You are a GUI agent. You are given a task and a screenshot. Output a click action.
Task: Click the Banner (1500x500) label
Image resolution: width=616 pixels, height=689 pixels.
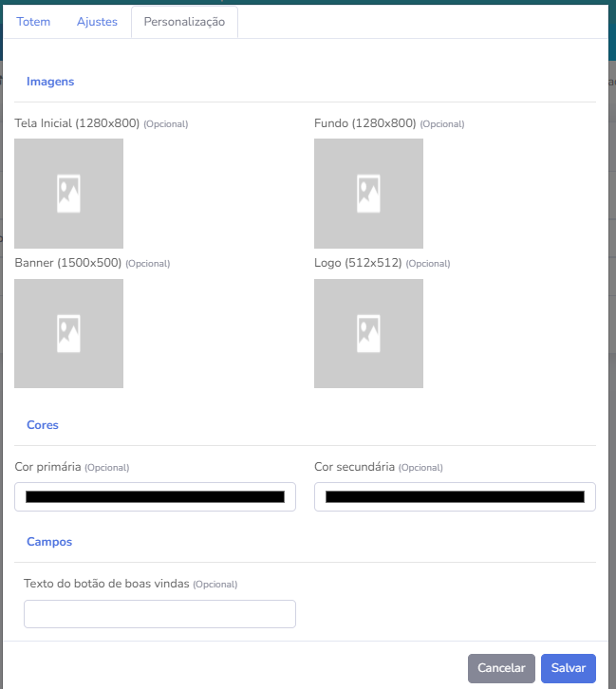click(68, 263)
